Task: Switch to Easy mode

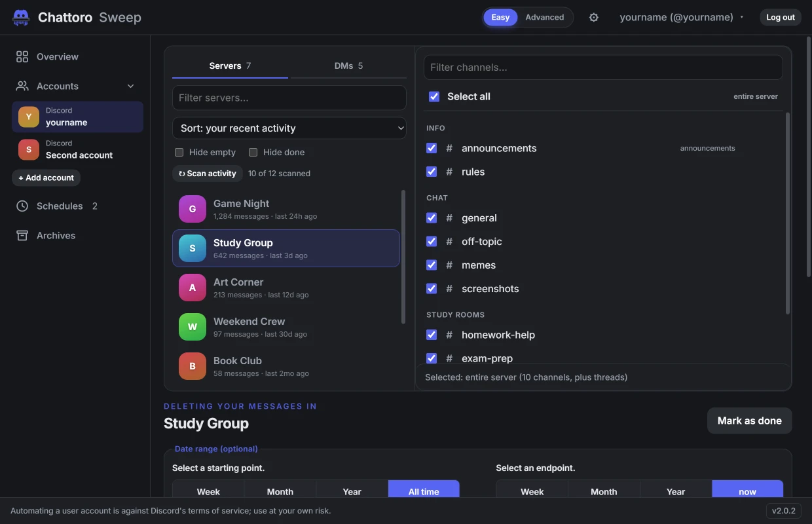Action: [x=501, y=18]
